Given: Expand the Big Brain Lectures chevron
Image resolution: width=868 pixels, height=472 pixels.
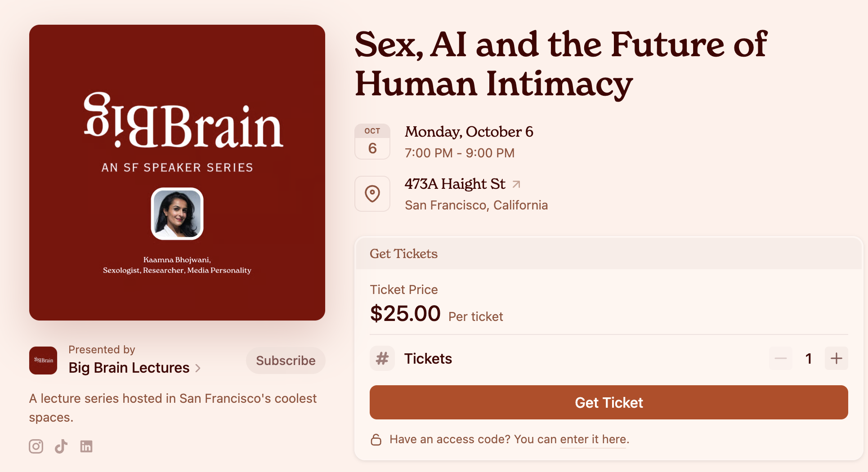Looking at the screenshot, I should point(198,368).
